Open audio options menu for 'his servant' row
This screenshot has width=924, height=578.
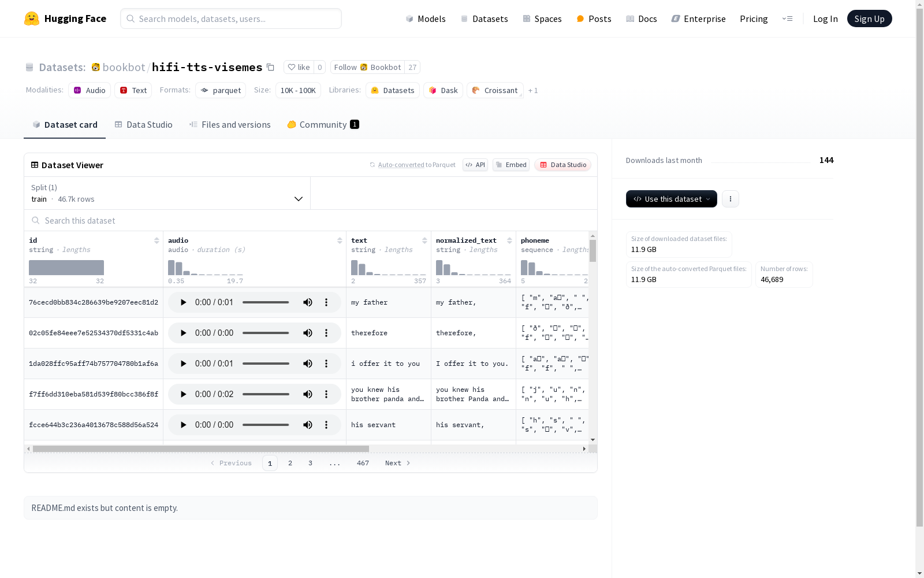326,425
